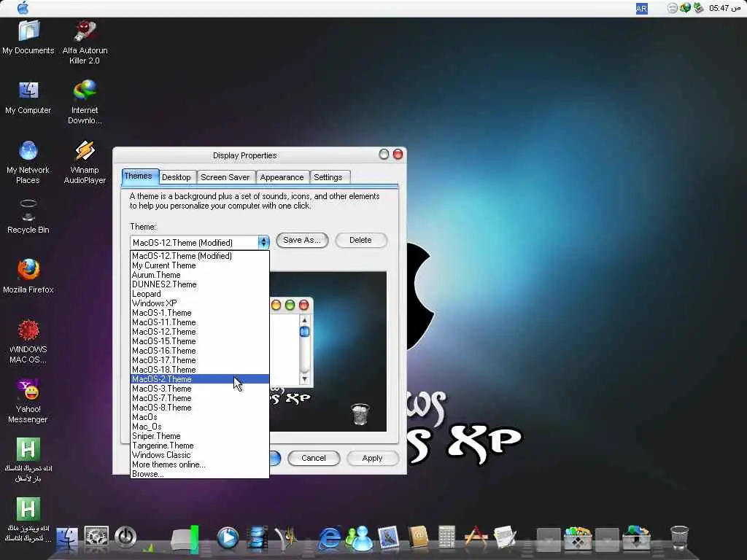This screenshot has width=747, height=560.
Task: Select Windows XP from the theme list
Action: point(200,303)
